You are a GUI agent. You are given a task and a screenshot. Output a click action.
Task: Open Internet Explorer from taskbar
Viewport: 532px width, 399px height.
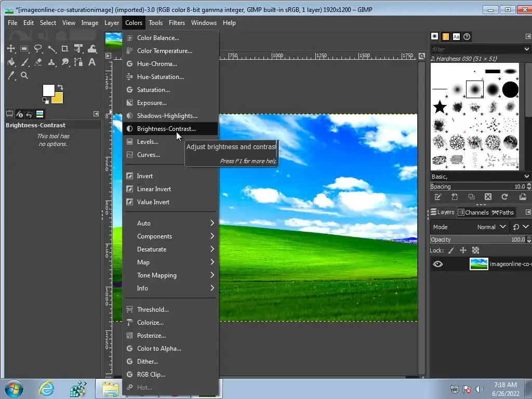[x=46, y=389]
